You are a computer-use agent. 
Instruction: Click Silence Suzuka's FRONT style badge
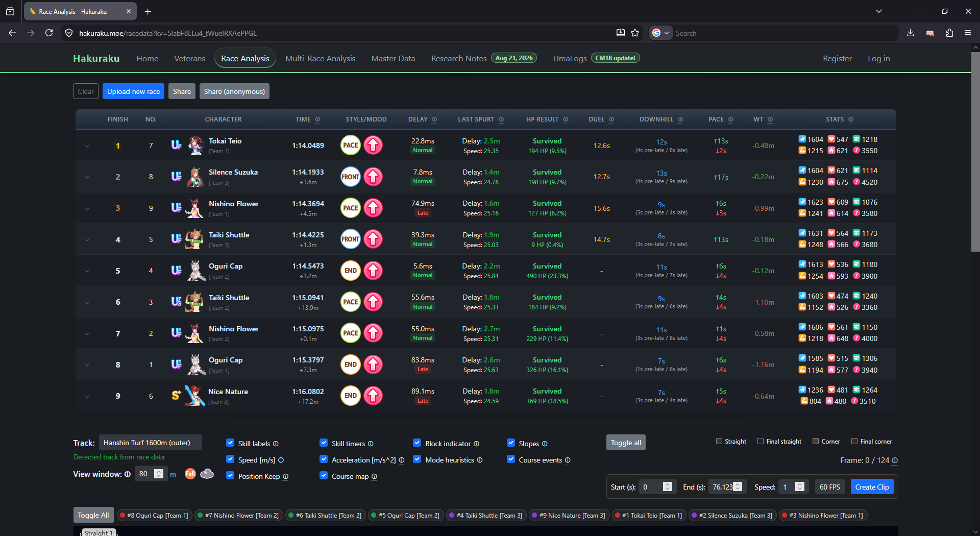tap(351, 177)
